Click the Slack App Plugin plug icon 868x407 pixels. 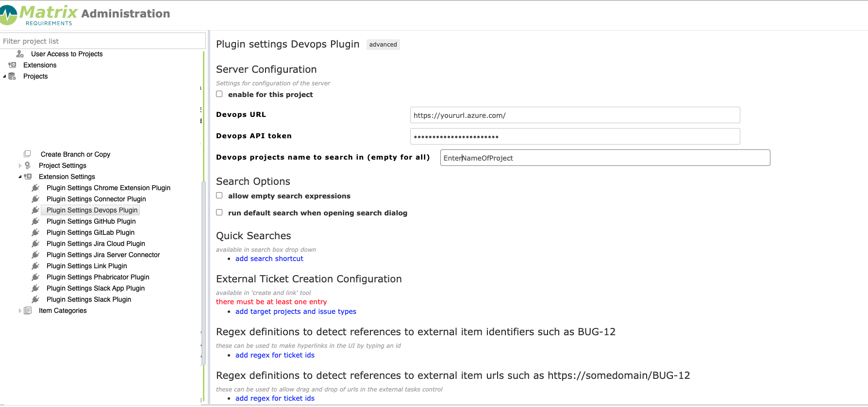[x=35, y=288]
